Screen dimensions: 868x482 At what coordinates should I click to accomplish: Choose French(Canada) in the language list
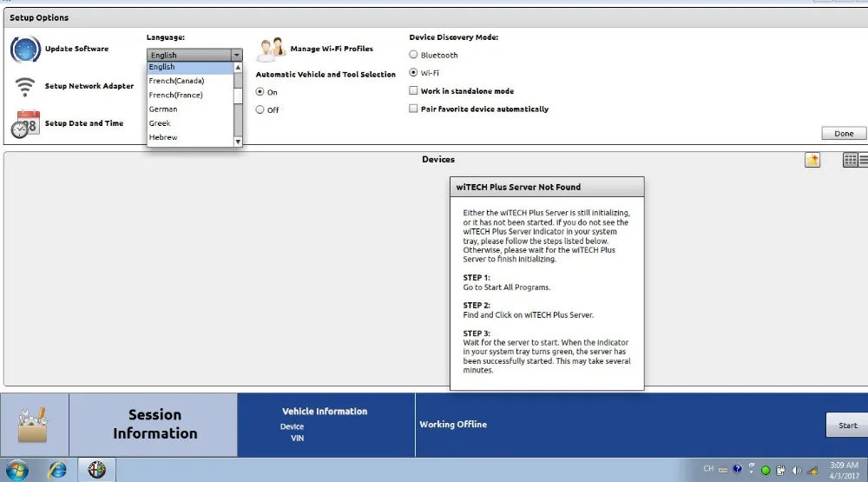[190, 81]
